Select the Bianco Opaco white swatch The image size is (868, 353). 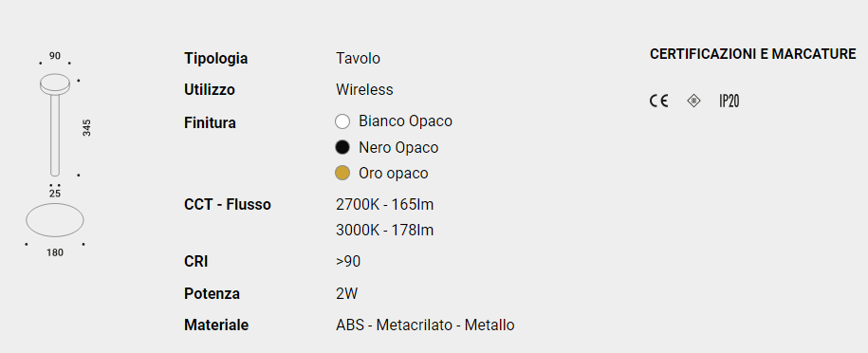point(342,121)
